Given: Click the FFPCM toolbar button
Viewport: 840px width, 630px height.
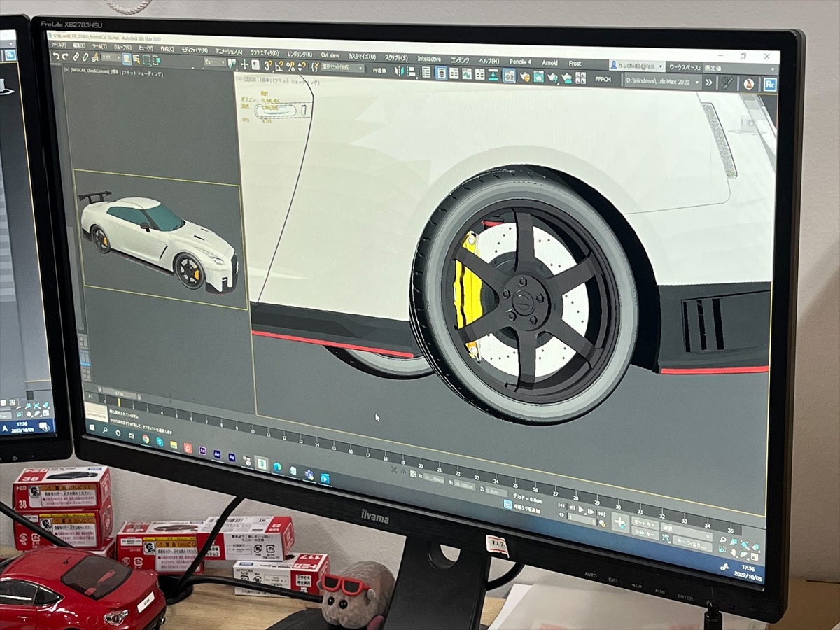Looking at the screenshot, I should [x=603, y=79].
